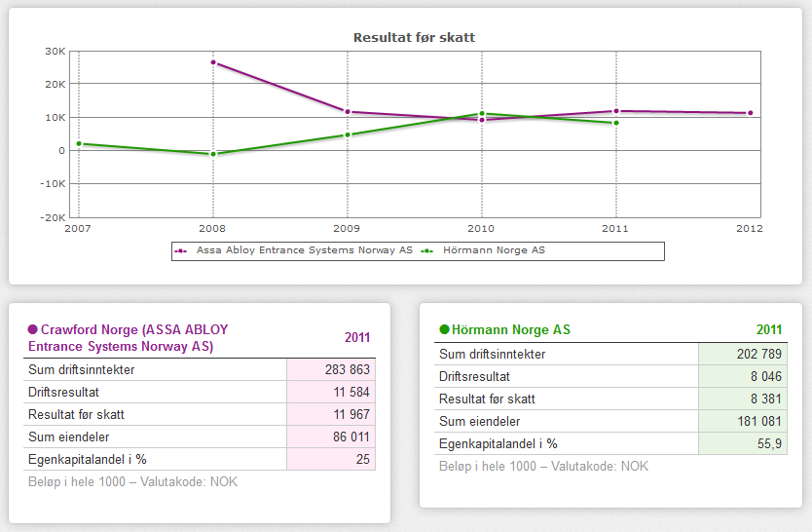Select the purple 2008 data point
The image size is (812, 532).
[213, 62]
